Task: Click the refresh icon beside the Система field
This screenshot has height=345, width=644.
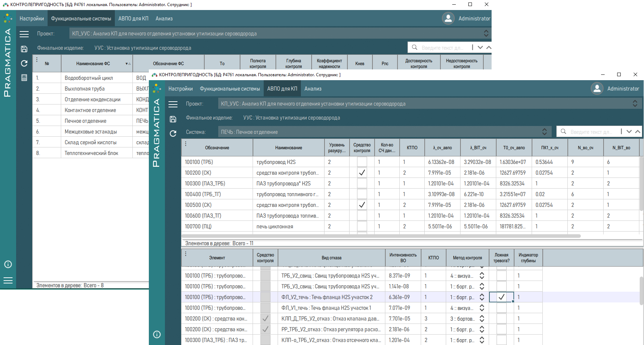Action: point(173,133)
